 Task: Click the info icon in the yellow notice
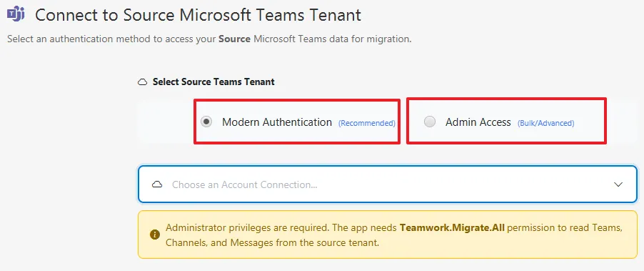pyautogui.click(x=154, y=235)
